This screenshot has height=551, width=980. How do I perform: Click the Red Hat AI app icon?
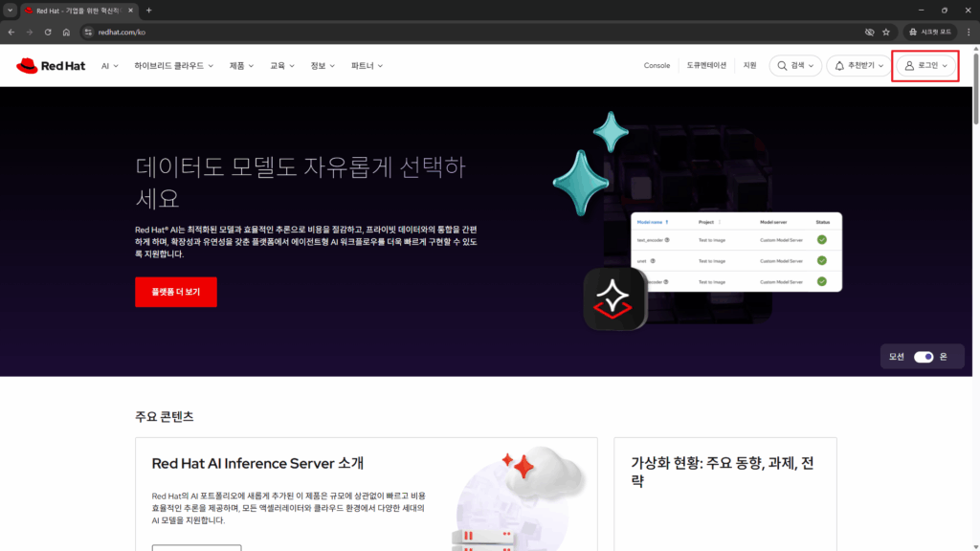[615, 298]
